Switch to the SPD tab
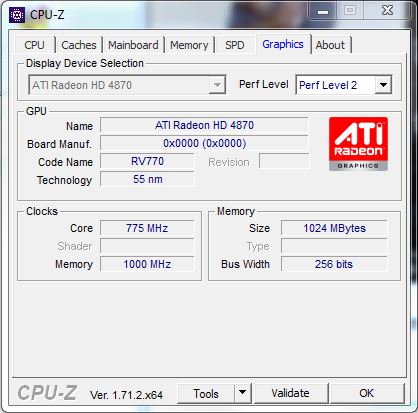 pyautogui.click(x=235, y=45)
